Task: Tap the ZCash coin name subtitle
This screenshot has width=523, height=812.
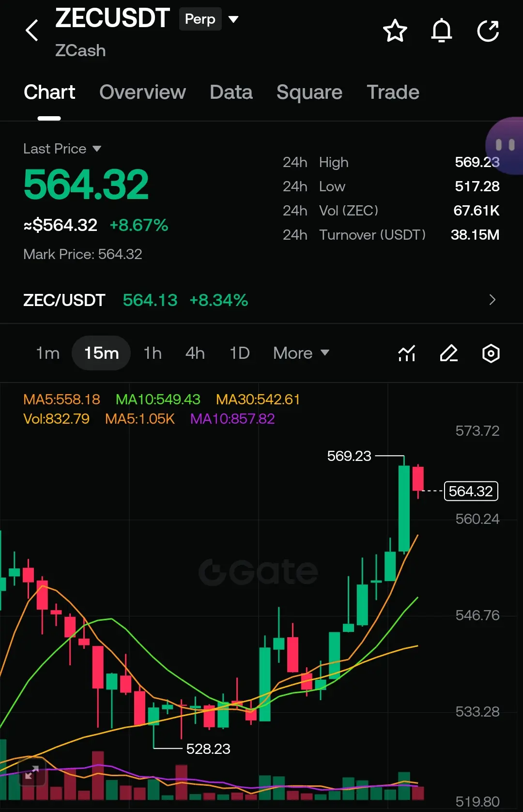Action: (x=80, y=50)
